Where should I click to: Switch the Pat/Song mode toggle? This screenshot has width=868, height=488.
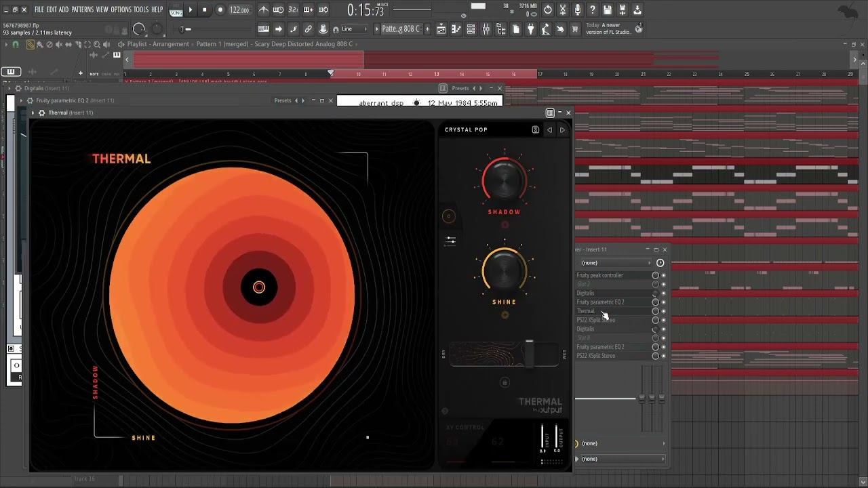tap(176, 9)
